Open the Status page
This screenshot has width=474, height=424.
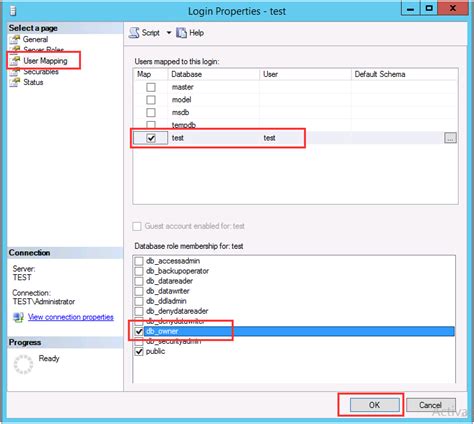[x=33, y=82]
